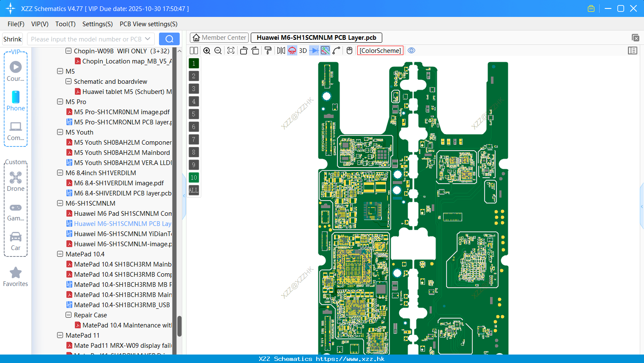
Task: Open PCB View settings(S) menu
Action: click(x=148, y=24)
